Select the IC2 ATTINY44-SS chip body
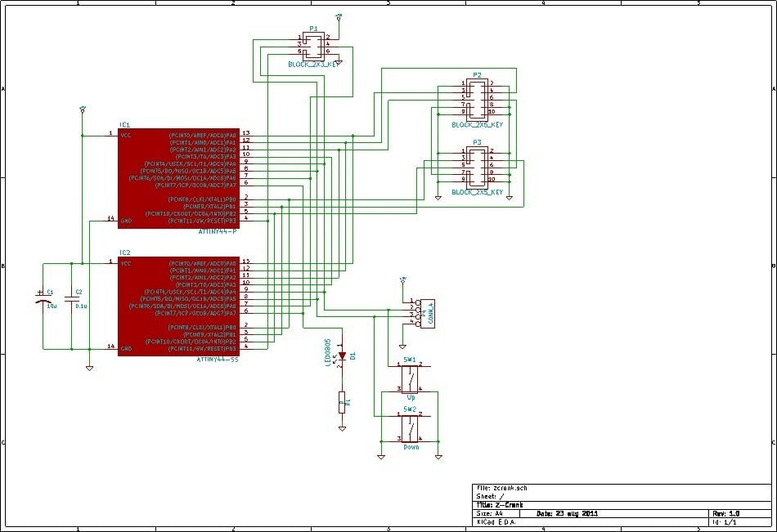The height and width of the screenshot is (532, 777). point(177,306)
